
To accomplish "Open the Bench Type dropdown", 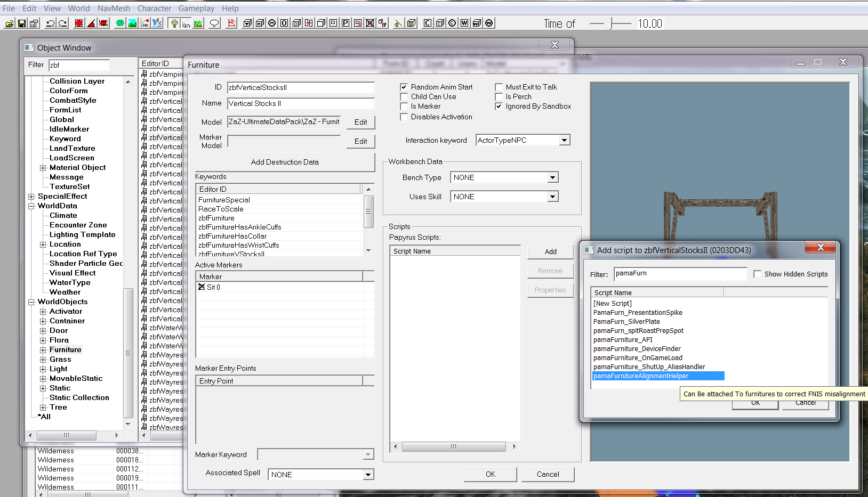I will pyautogui.click(x=553, y=177).
